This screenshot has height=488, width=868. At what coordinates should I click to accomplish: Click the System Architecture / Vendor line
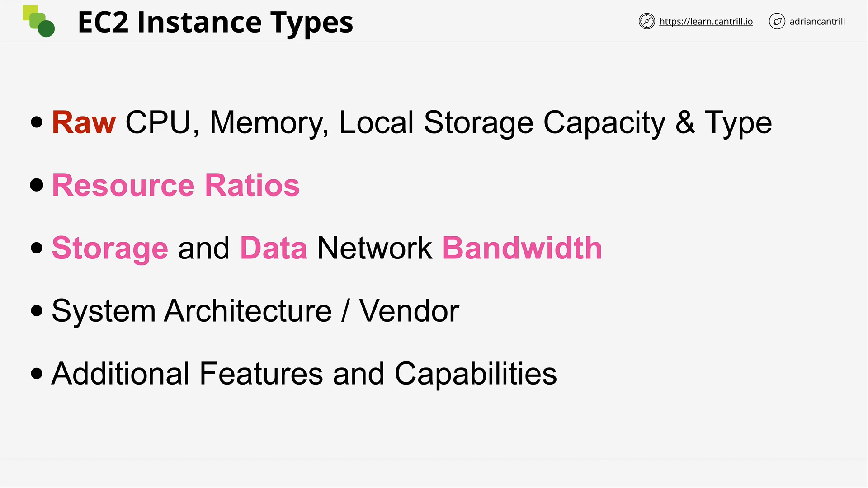tap(255, 311)
